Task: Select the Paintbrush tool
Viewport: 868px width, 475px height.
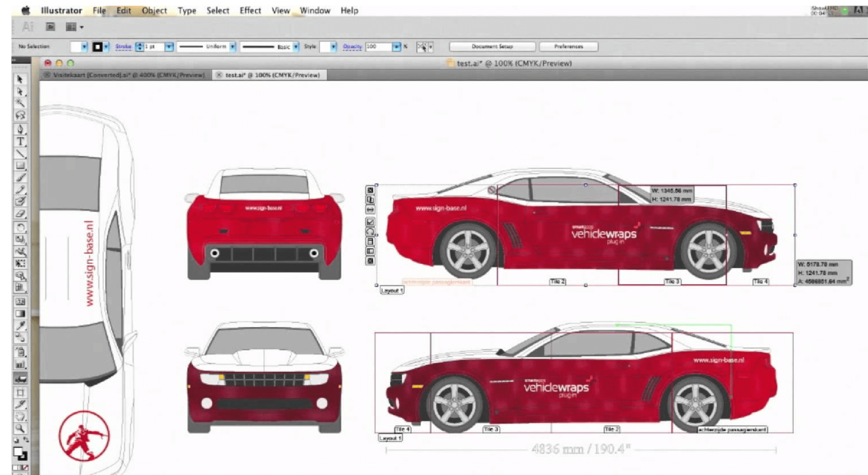Action: (20, 178)
